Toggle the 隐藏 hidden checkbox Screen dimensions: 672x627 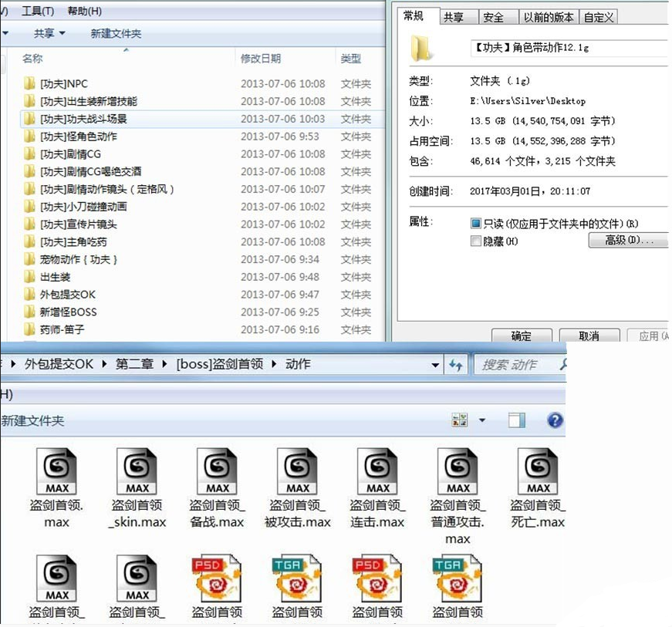tap(476, 241)
